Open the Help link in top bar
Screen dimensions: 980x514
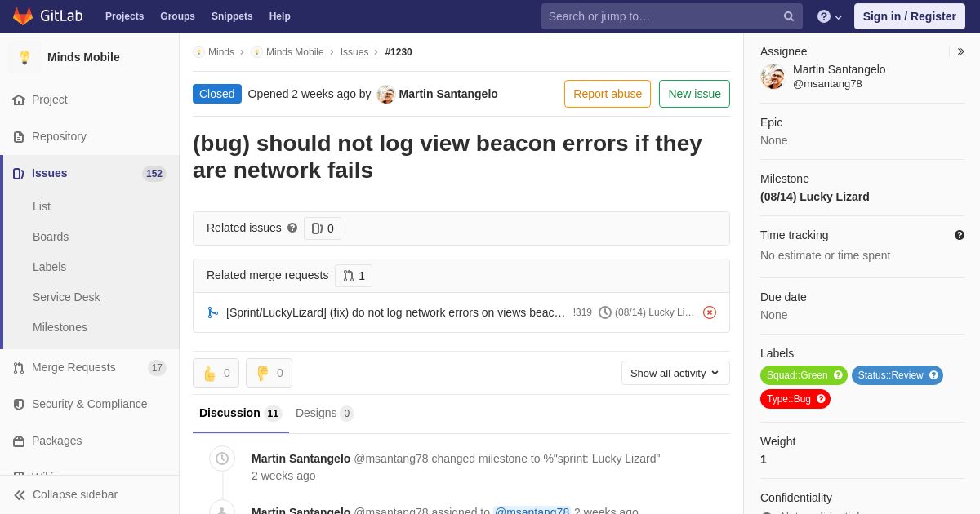pos(280,16)
